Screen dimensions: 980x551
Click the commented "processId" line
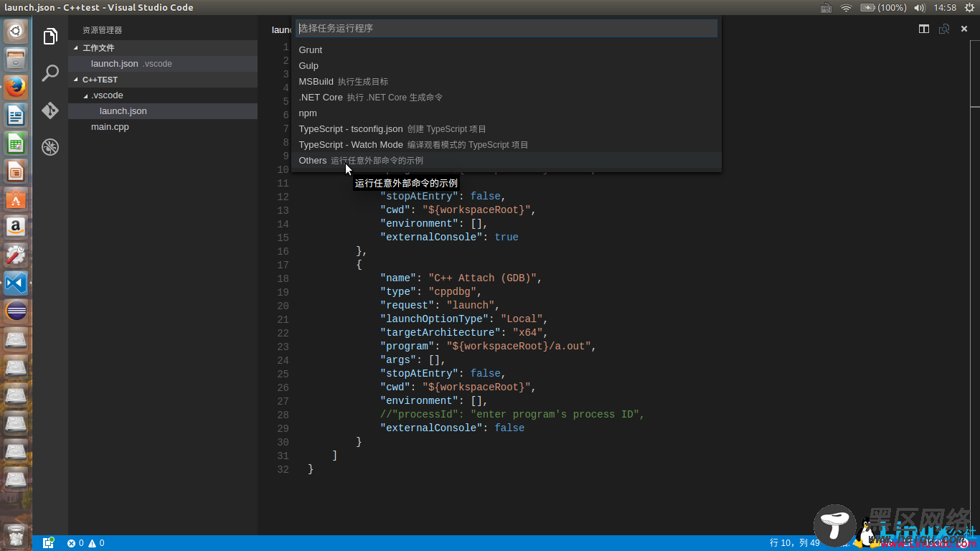pyautogui.click(x=512, y=414)
